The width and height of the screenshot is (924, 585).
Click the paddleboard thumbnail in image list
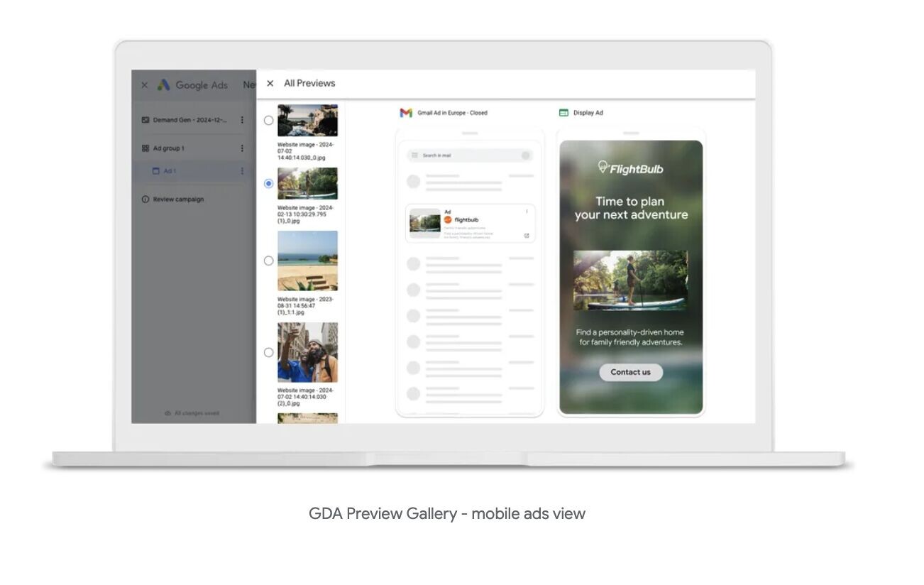(307, 183)
